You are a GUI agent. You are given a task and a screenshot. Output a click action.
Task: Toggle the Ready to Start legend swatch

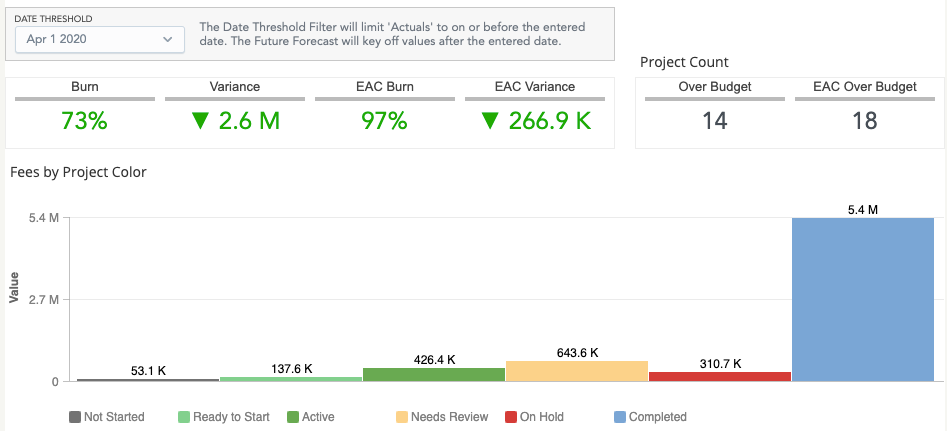(184, 417)
